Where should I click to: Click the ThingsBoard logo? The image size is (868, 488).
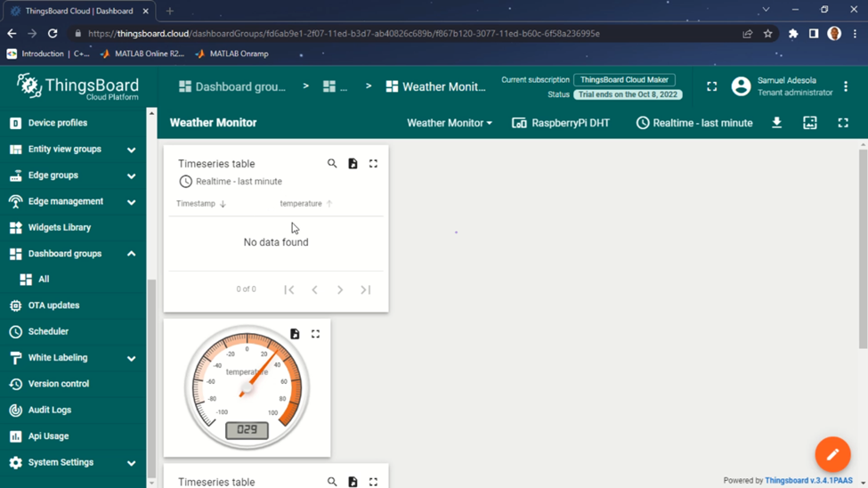click(x=77, y=87)
